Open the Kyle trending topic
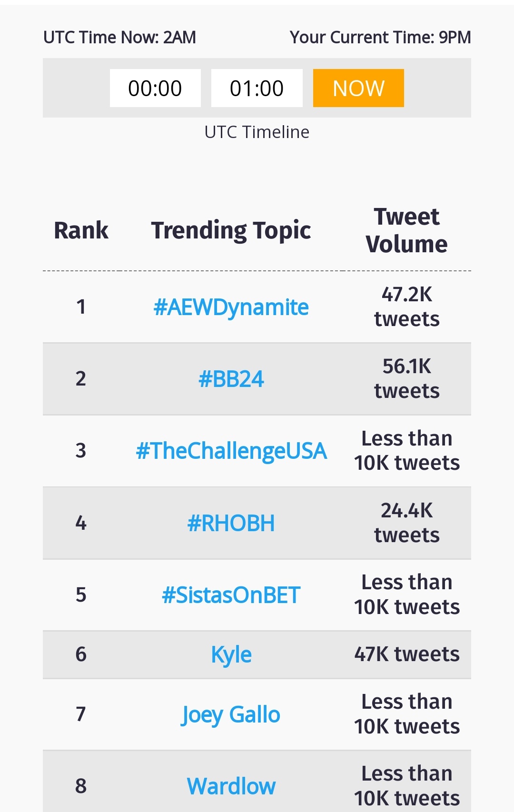The height and width of the screenshot is (812, 514). click(x=231, y=655)
